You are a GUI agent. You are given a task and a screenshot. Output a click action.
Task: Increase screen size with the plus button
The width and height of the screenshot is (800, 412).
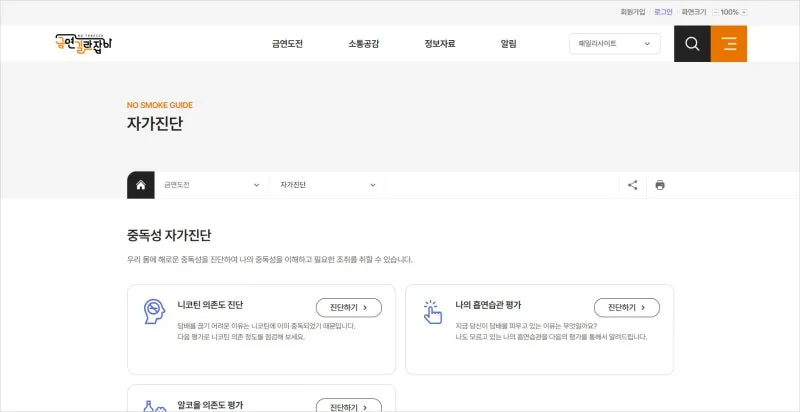coord(744,12)
